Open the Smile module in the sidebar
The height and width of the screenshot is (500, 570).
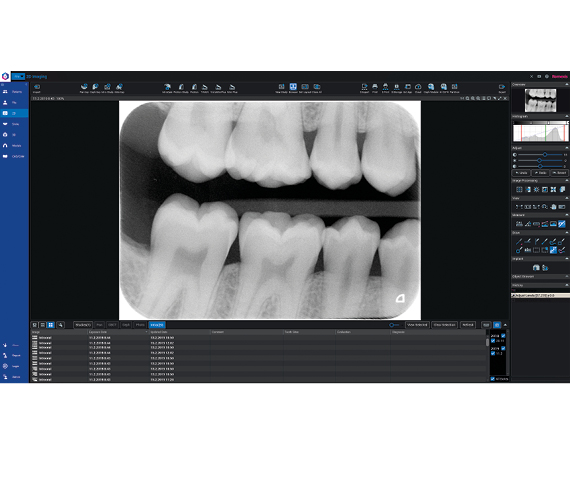click(x=14, y=124)
